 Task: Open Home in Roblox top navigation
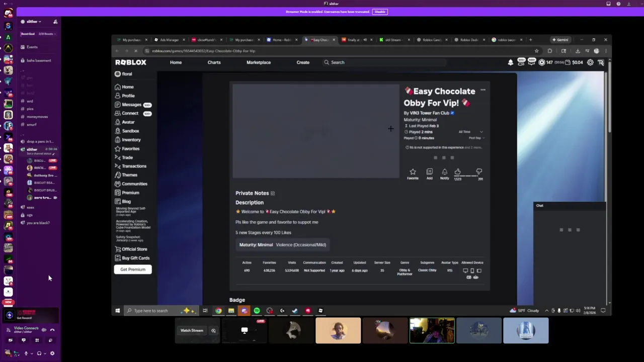click(x=176, y=62)
